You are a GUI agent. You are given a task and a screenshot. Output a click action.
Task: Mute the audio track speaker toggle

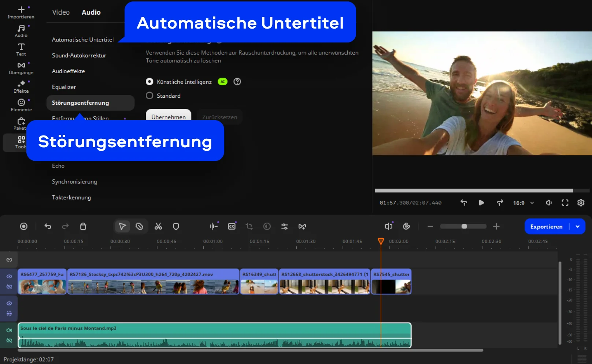[x=9, y=330]
